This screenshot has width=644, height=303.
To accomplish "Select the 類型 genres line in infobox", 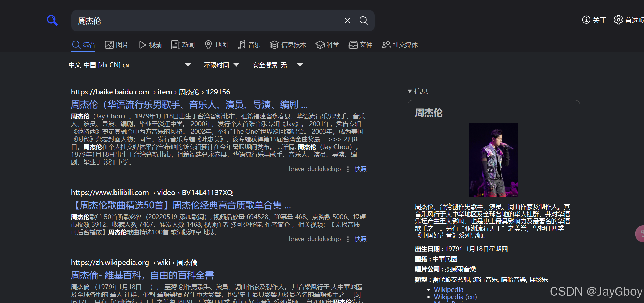I will (x=481, y=280).
